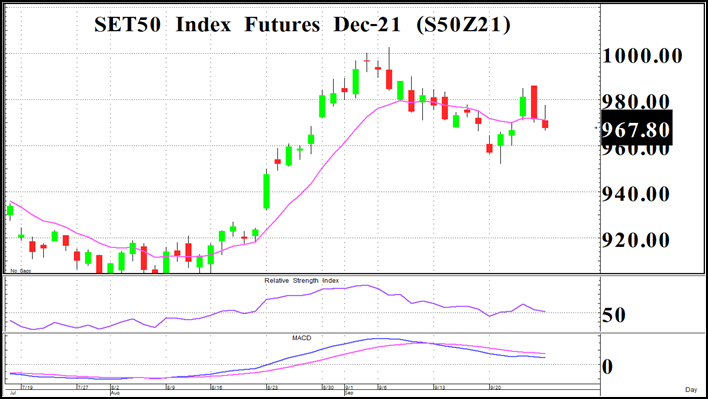Click the 7/19 date axis label

[x=27, y=387]
